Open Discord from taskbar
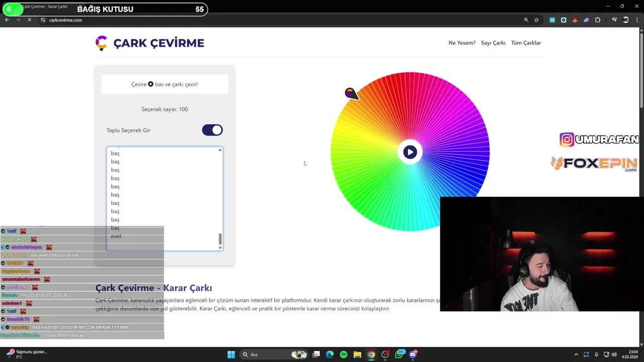The image size is (644, 362). [x=413, y=354]
